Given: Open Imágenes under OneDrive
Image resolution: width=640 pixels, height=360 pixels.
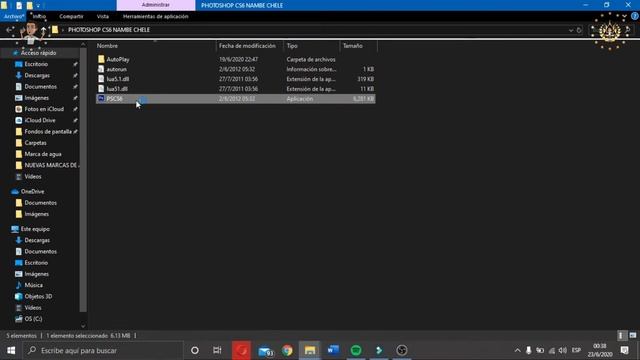Looking at the screenshot, I should click(x=37, y=214).
